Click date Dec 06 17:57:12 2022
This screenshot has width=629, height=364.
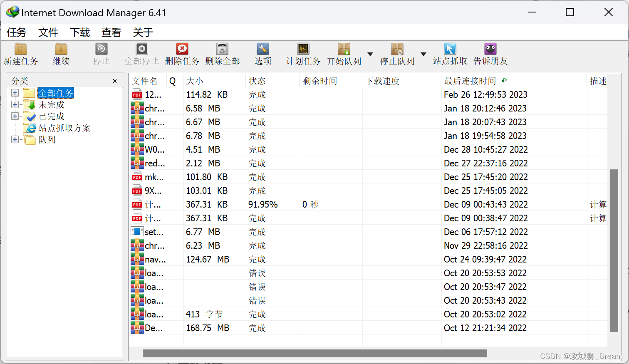click(x=486, y=232)
